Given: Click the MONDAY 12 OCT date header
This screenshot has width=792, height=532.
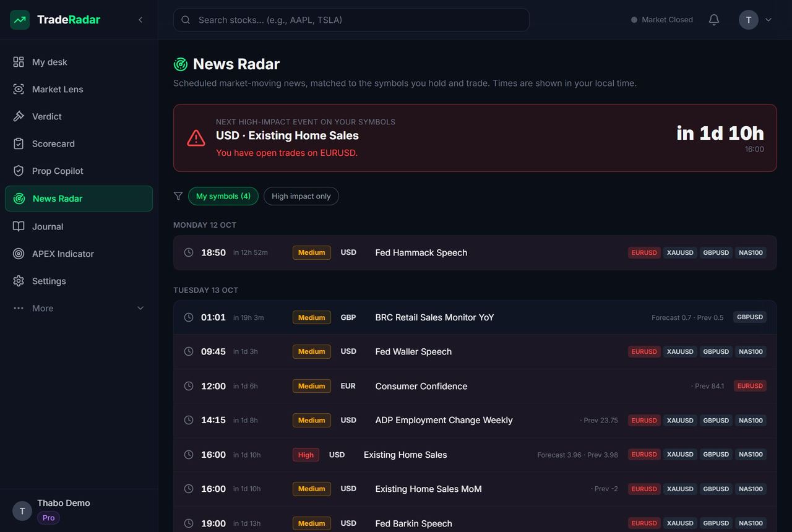Looking at the screenshot, I should [x=205, y=225].
